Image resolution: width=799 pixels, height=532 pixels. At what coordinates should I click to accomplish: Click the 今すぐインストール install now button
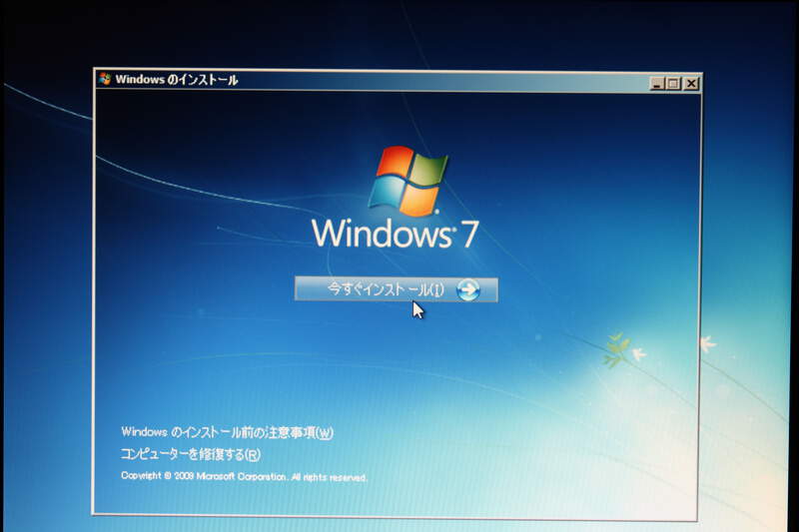[x=396, y=289]
